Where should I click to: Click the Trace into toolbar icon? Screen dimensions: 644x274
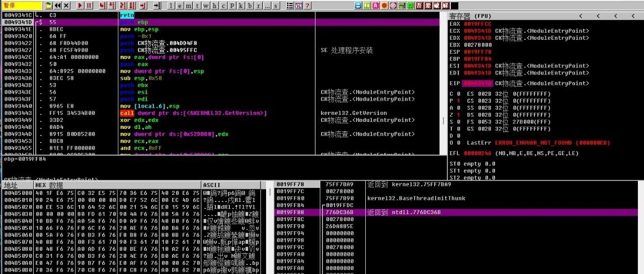[x=123, y=6]
